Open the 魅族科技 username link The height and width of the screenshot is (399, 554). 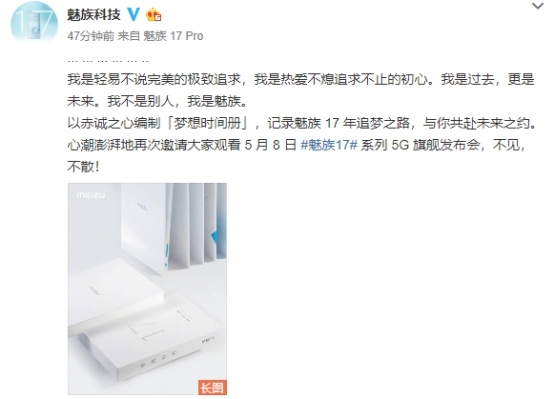[94, 15]
